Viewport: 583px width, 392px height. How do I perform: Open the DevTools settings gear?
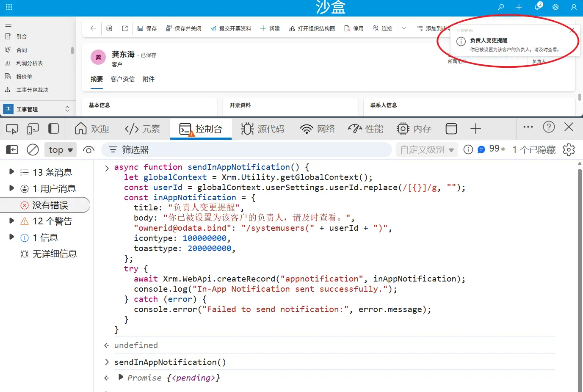[569, 149]
